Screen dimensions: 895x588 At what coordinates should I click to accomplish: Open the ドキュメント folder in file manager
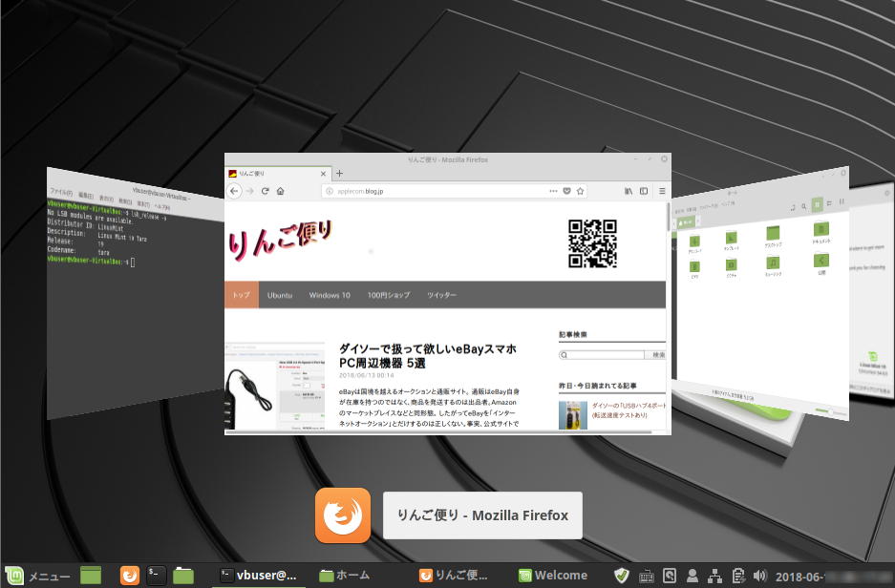pos(820,232)
